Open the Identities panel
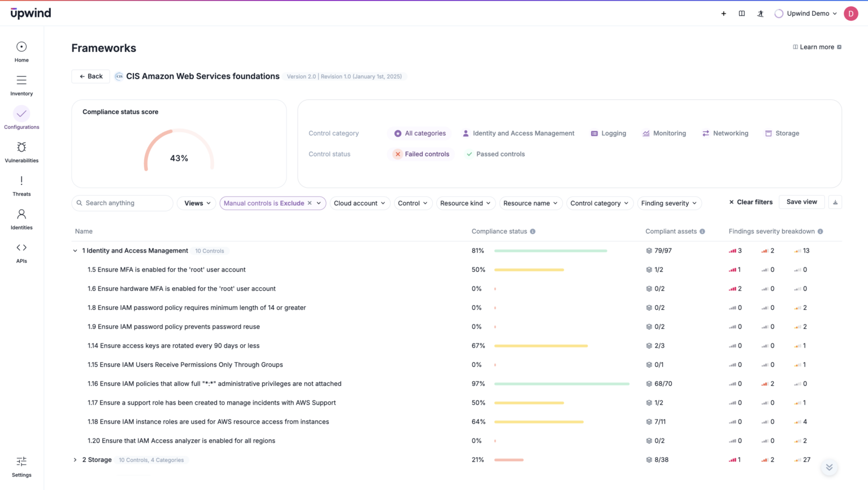The image size is (868, 490). tap(21, 219)
